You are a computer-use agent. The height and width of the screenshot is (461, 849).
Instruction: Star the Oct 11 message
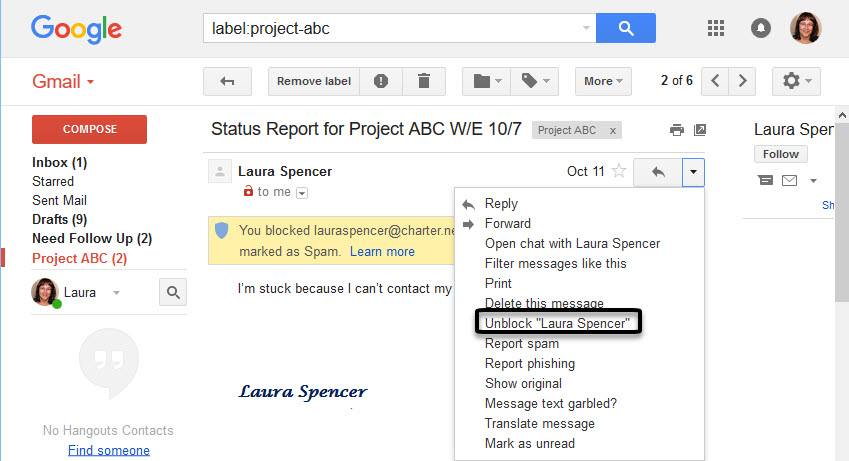[x=619, y=171]
